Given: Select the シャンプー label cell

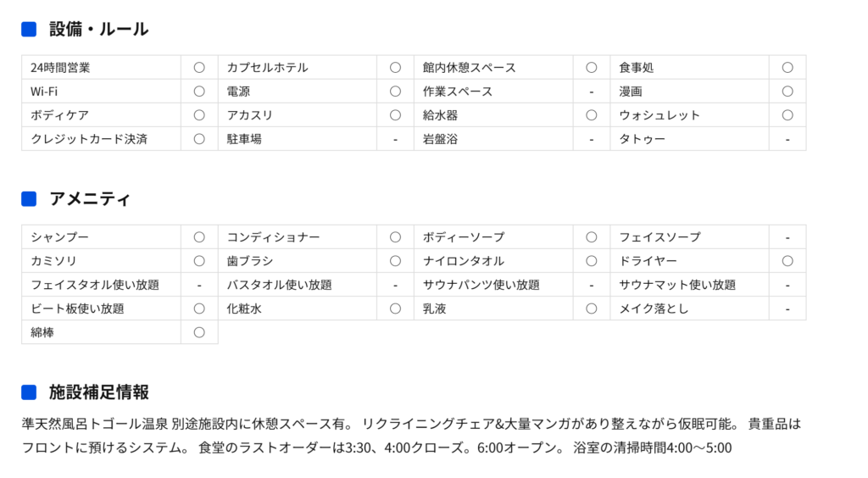Looking at the screenshot, I should point(102,237).
